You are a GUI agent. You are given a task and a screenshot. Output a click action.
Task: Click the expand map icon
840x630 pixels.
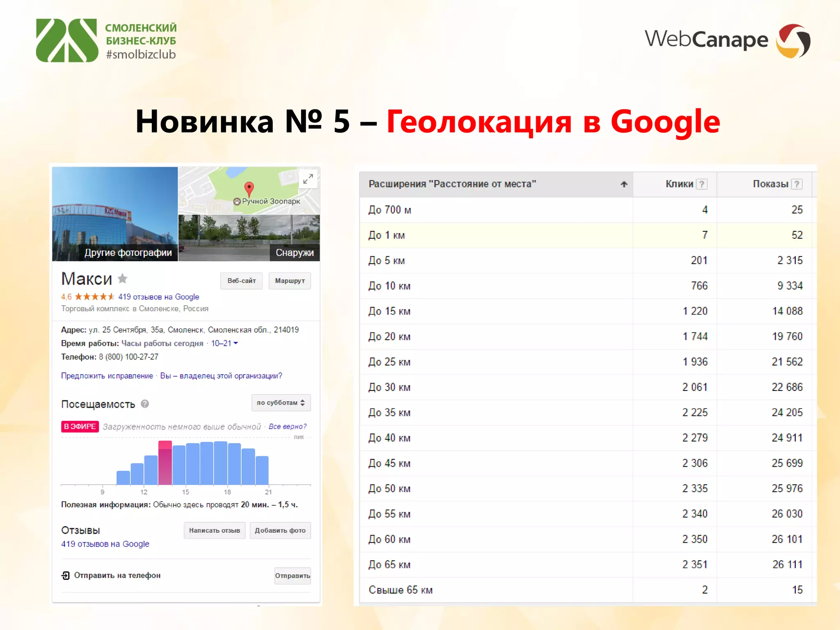(x=308, y=179)
